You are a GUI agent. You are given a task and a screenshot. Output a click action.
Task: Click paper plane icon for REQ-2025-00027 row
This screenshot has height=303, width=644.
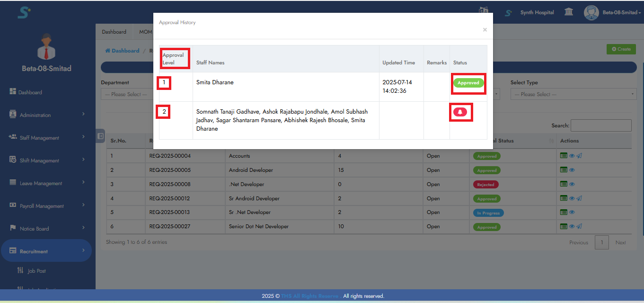point(579,227)
